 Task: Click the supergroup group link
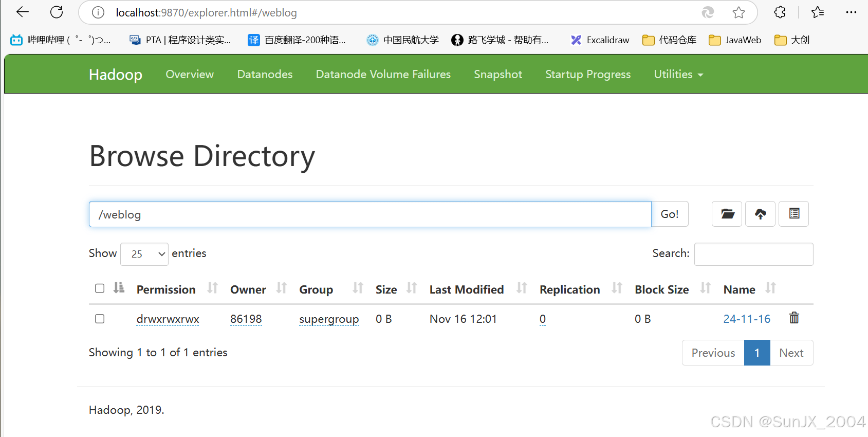tap(329, 319)
